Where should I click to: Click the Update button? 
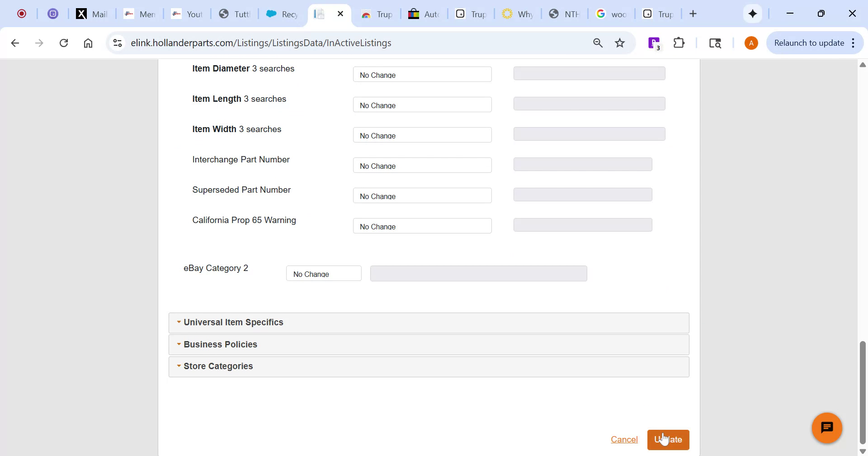[x=669, y=439]
